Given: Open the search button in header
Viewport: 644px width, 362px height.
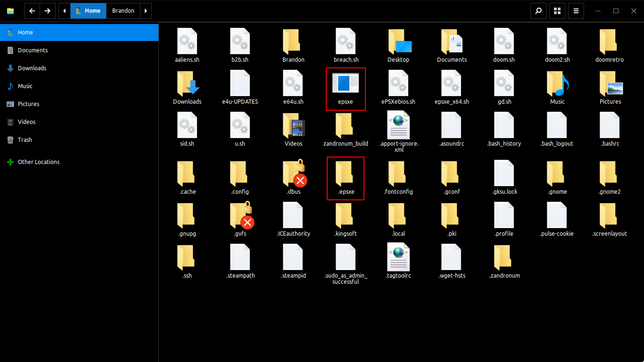Looking at the screenshot, I should 538,10.
